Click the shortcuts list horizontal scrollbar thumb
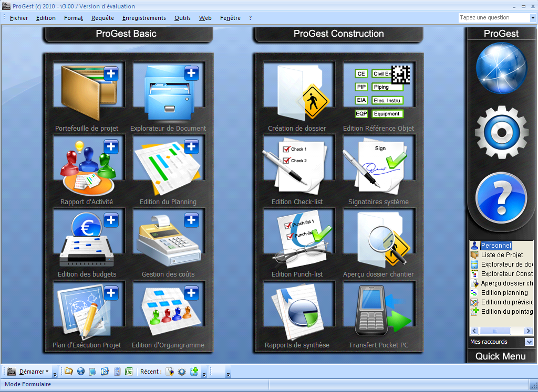 click(495, 331)
